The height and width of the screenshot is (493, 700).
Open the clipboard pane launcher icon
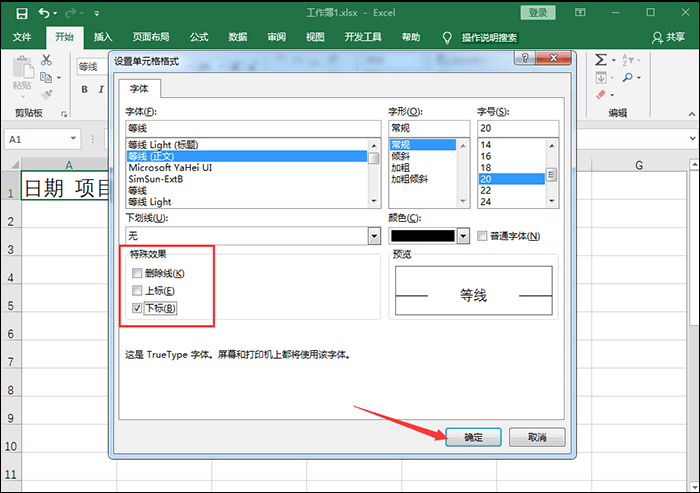pos(64,114)
